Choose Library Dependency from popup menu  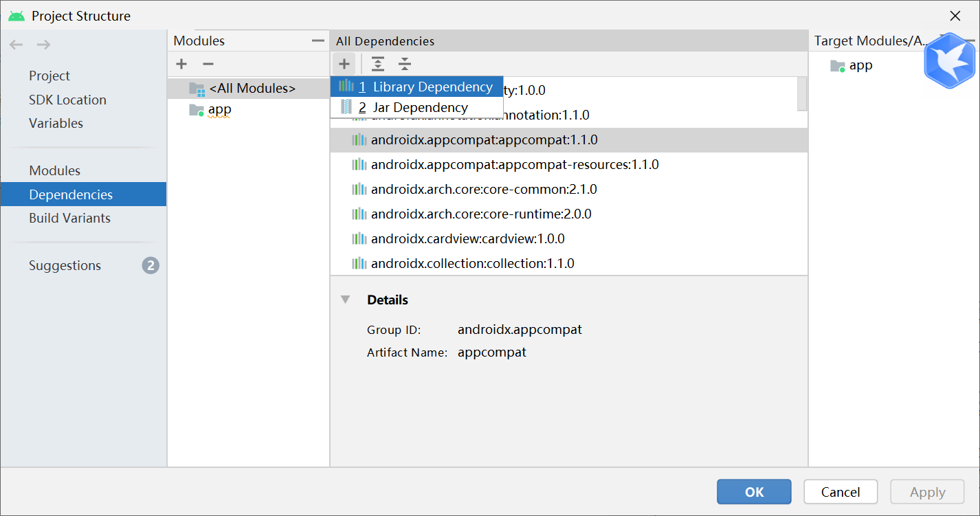pyautogui.click(x=417, y=87)
